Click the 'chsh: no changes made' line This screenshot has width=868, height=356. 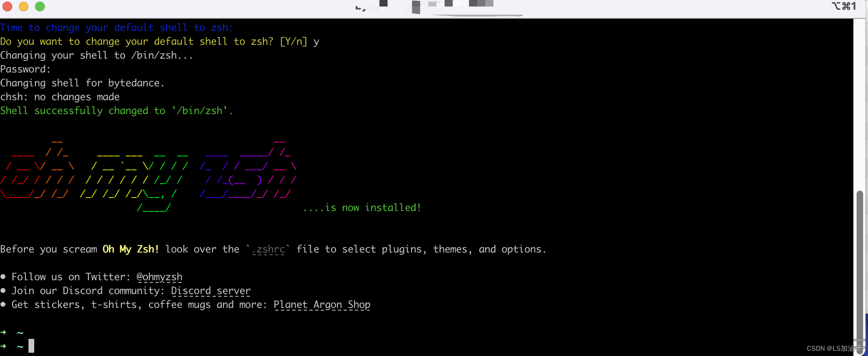pos(60,97)
